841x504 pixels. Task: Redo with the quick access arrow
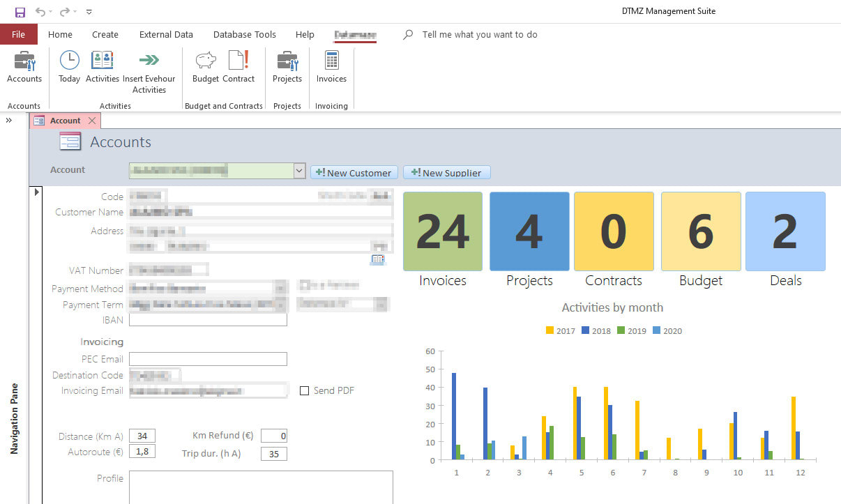64,12
